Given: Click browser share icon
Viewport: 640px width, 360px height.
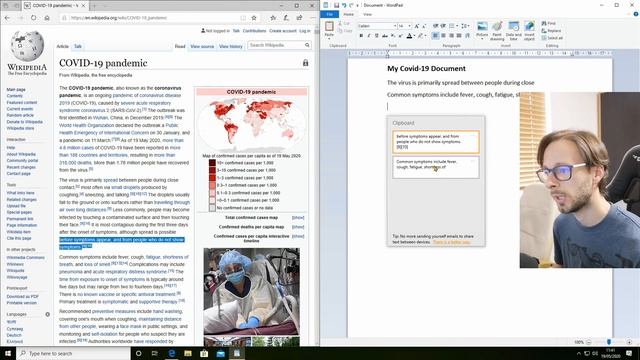Looking at the screenshot, I should (x=299, y=18).
